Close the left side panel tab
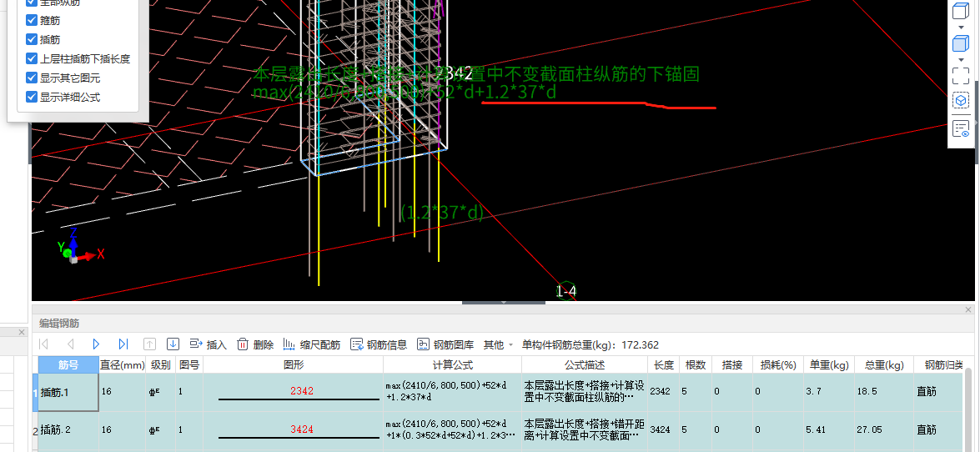This screenshot has height=452, width=980. 21,332
